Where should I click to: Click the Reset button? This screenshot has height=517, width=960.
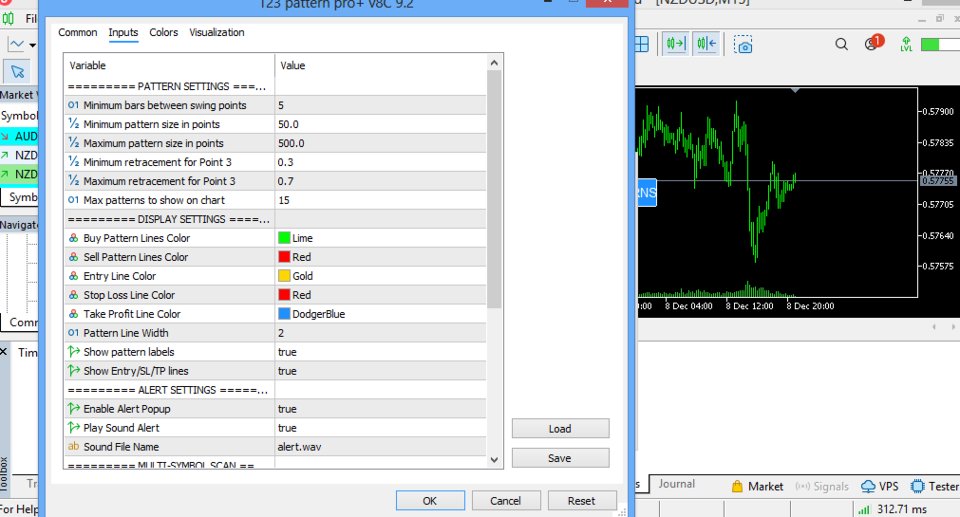pyautogui.click(x=582, y=500)
